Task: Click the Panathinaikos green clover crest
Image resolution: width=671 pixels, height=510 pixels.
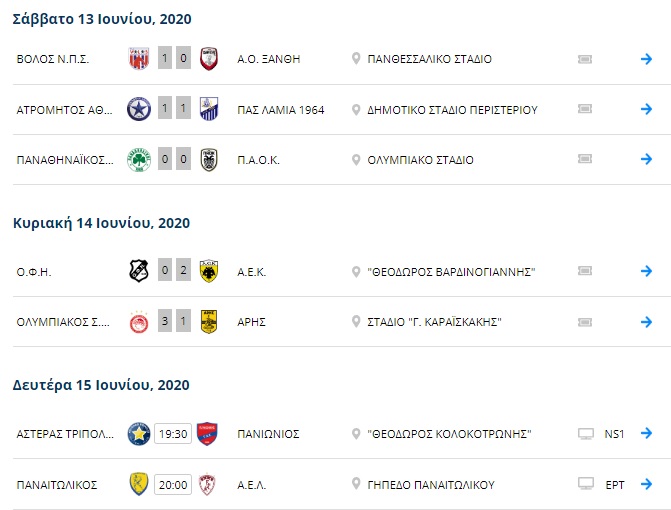Action: pos(139,160)
